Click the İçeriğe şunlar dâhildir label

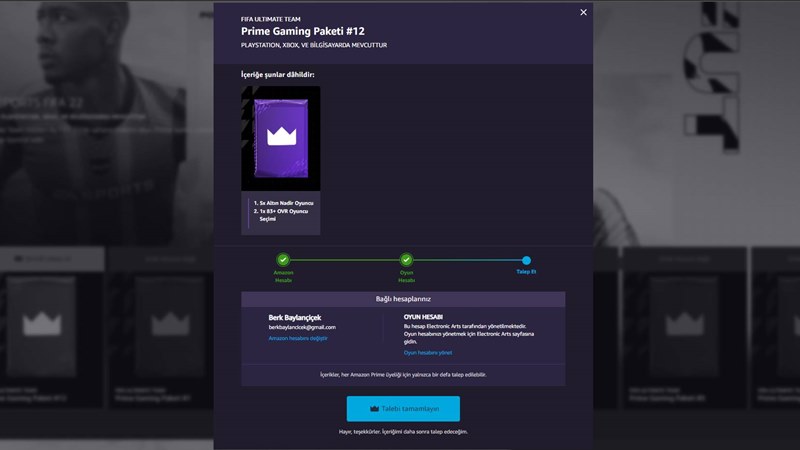pyautogui.click(x=278, y=74)
